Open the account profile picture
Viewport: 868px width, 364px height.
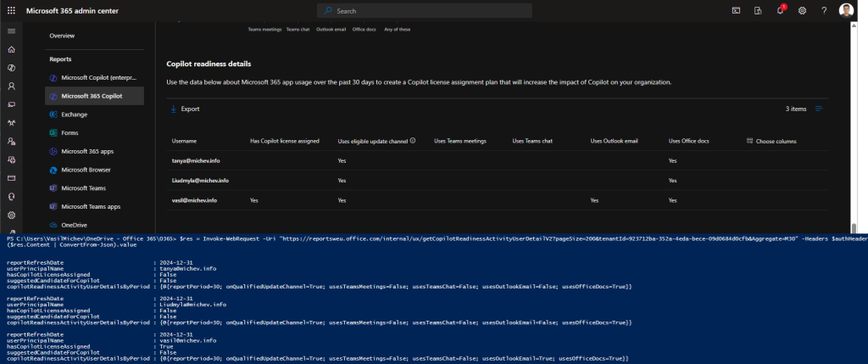coord(848,10)
